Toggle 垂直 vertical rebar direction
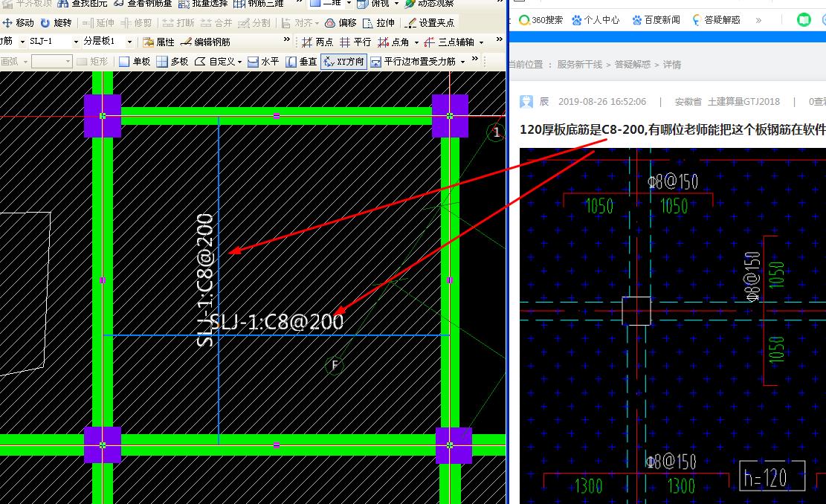826x504 pixels. click(301, 61)
